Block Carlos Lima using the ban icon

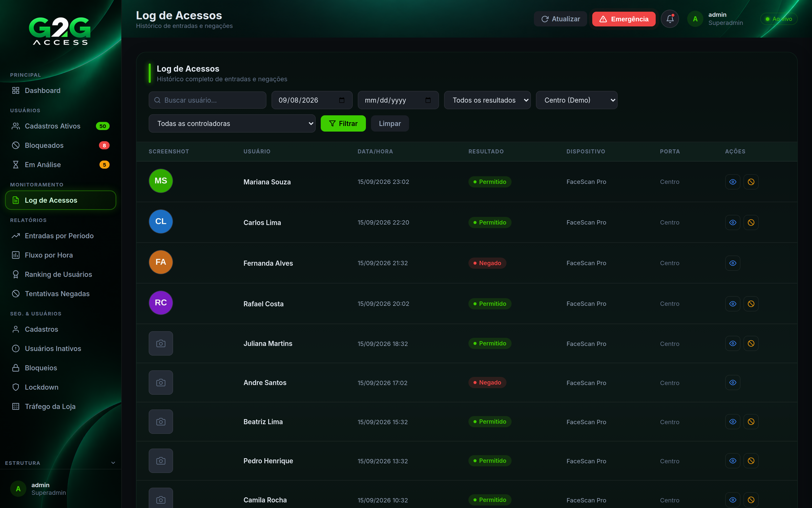point(751,223)
